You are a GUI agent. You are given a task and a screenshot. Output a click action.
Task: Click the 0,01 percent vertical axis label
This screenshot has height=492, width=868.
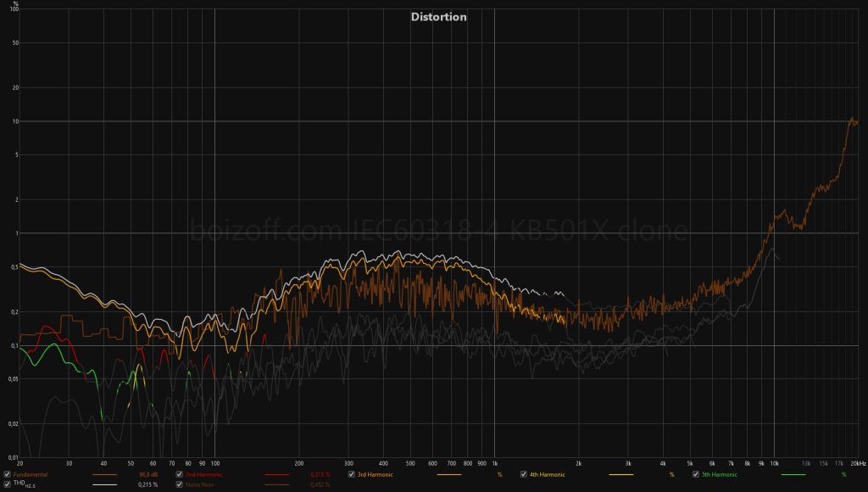(x=14, y=458)
